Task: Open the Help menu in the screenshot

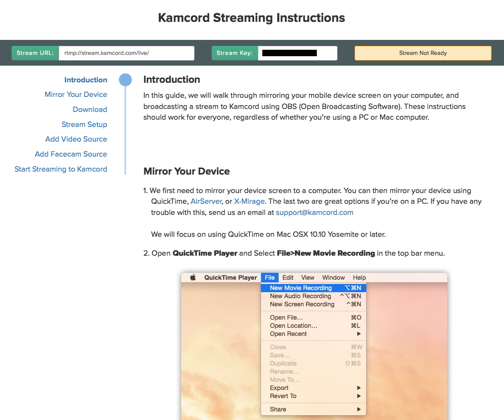Action: tap(359, 278)
